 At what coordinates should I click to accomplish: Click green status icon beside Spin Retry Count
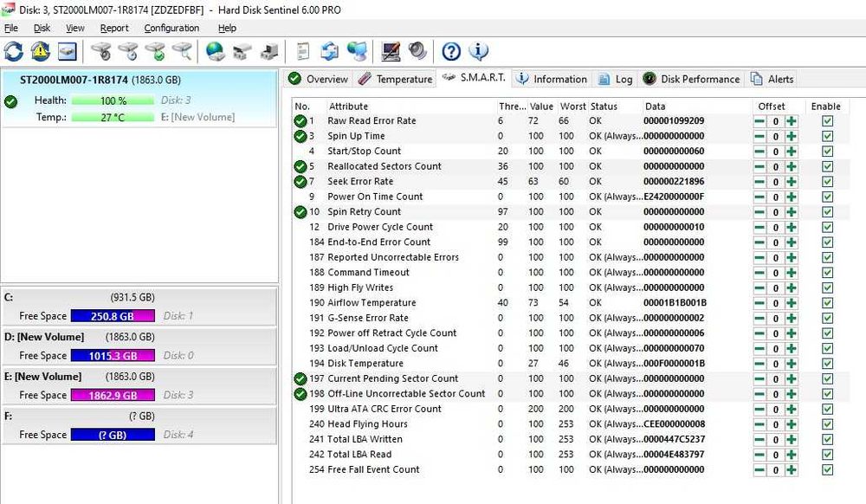click(x=300, y=212)
